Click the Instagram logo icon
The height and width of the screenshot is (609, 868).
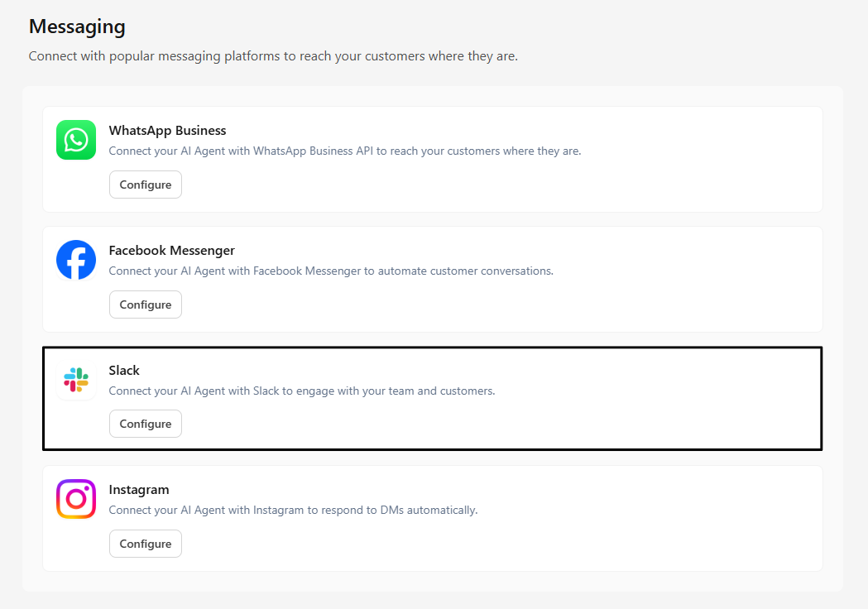(76, 499)
